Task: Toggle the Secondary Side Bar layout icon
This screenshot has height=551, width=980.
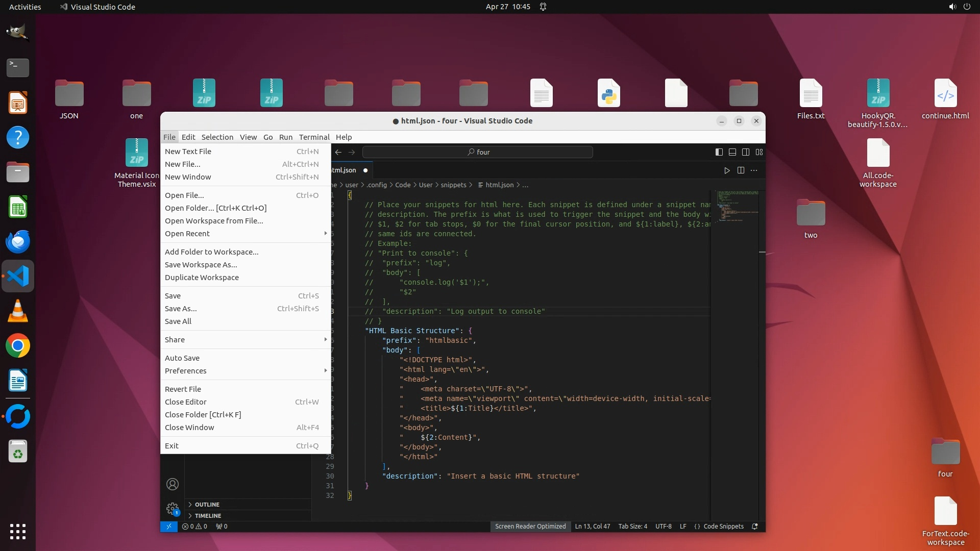Action: click(x=746, y=152)
